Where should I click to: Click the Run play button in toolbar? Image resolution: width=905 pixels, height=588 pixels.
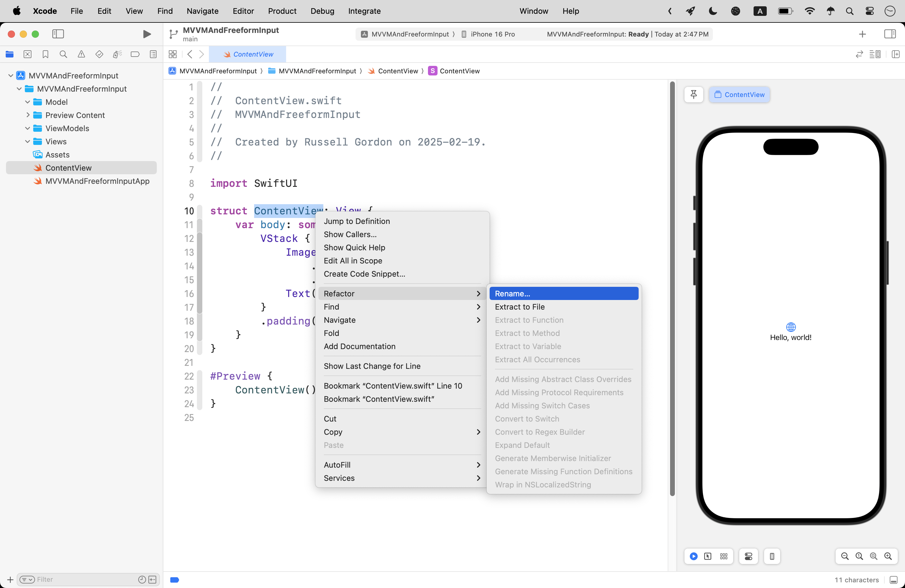click(x=147, y=34)
